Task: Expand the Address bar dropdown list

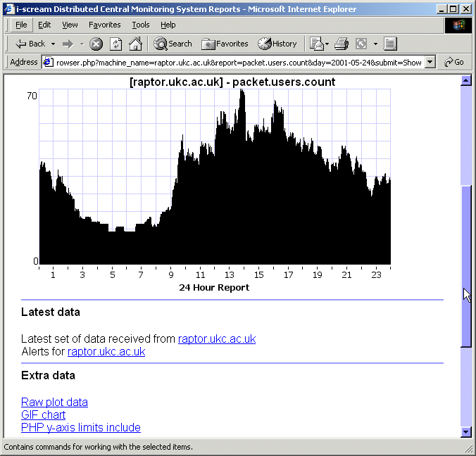Action: coord(430,62)
